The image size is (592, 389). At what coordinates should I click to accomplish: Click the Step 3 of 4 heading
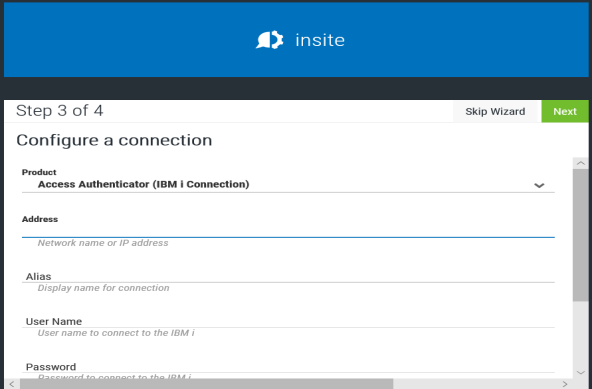pyautogui.click(x=60, y=111)
